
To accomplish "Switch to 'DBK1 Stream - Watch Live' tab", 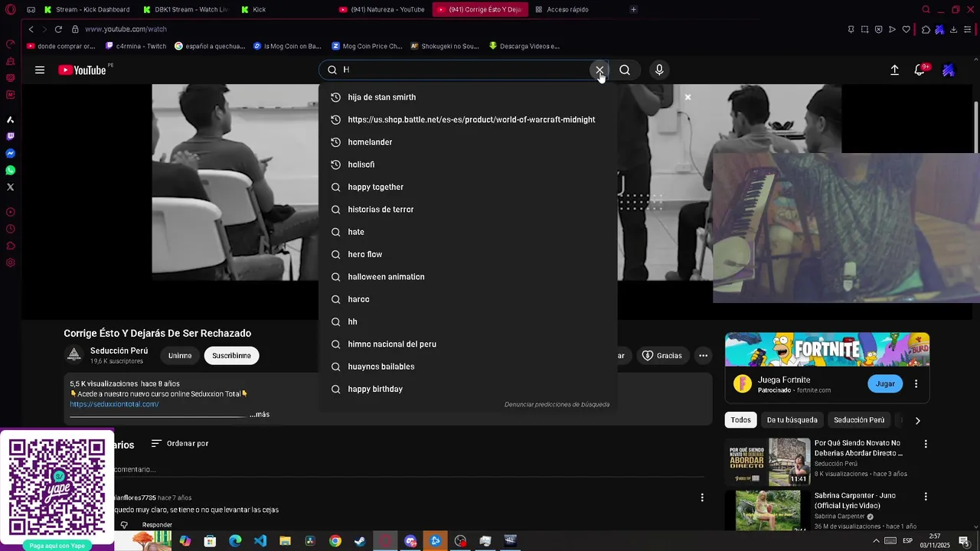I will (186, 9).
